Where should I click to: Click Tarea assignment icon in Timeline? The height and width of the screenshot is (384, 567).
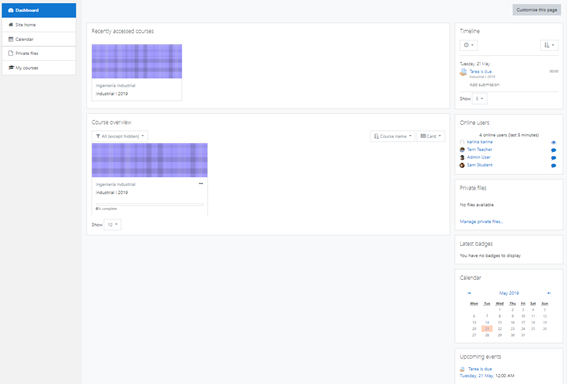tap(463, 72)
